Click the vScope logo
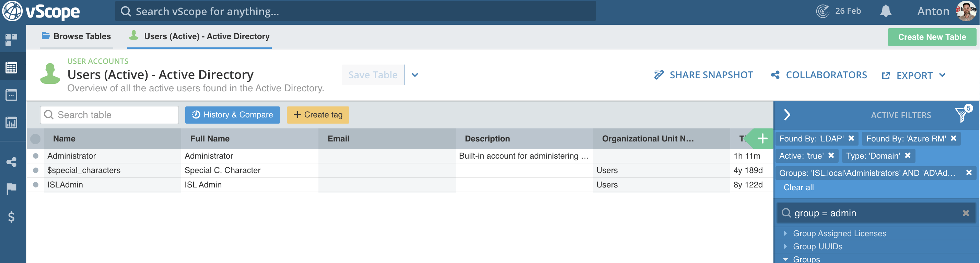The image size is (980, 263). coord(41,11)
